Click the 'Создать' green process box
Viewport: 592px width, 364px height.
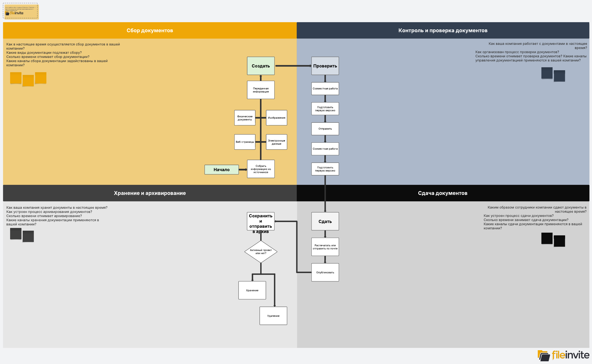tap(261, 66)
